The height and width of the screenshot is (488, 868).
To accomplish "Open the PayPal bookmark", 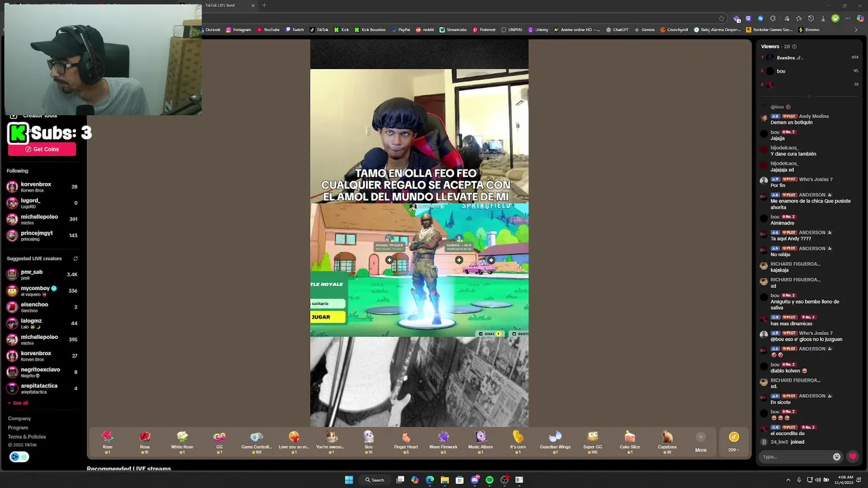I will [x=400, y=30].
